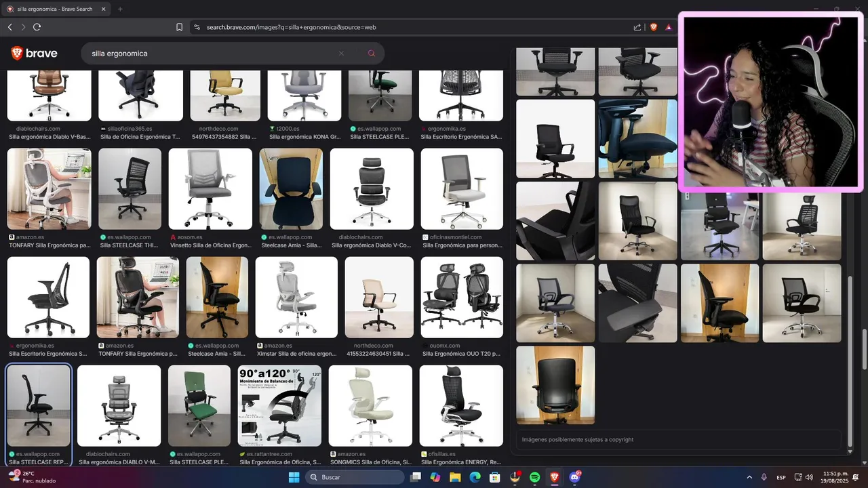Clear the search query text
This screenshot has height=488, width=868.
(341, 54)
